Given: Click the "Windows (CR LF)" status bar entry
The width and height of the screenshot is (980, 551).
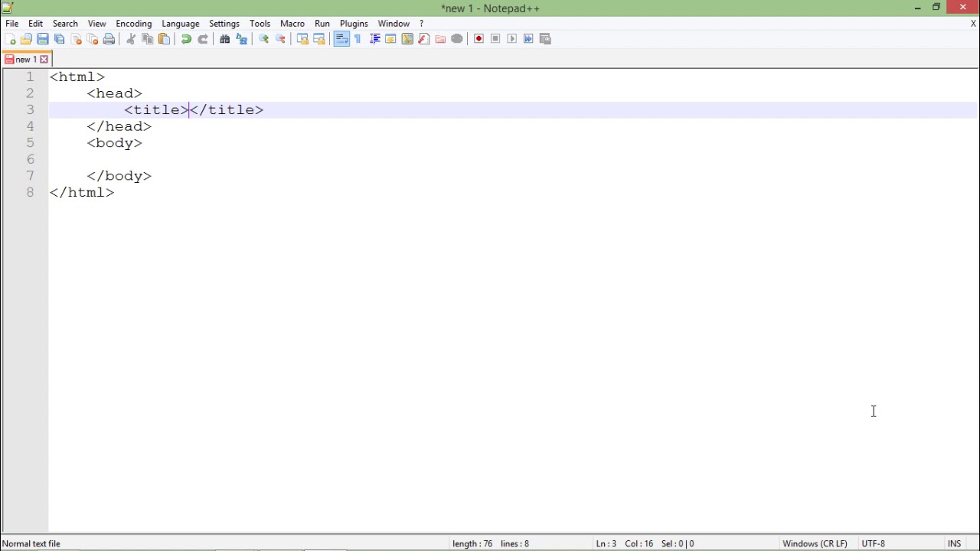Looking at the screenshot, I should [x=815, y=543].
